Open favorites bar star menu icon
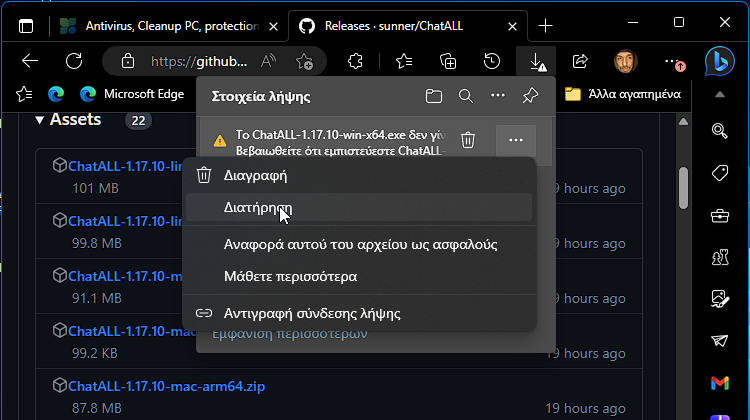Screen dimensions: 750x420 click(24, 94)
